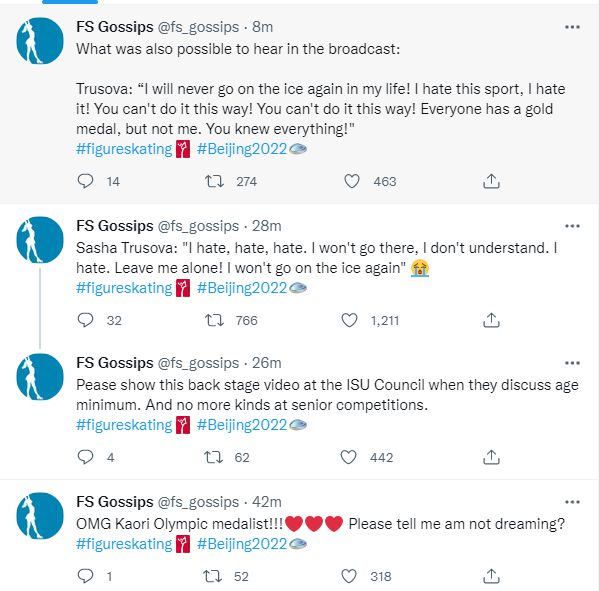Like the tweet with 1,211 likes
This screenshot has height=591, width=599.
[349, 320]
